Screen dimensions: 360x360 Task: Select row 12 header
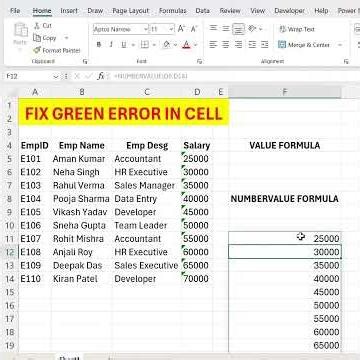tap(9, 252)
